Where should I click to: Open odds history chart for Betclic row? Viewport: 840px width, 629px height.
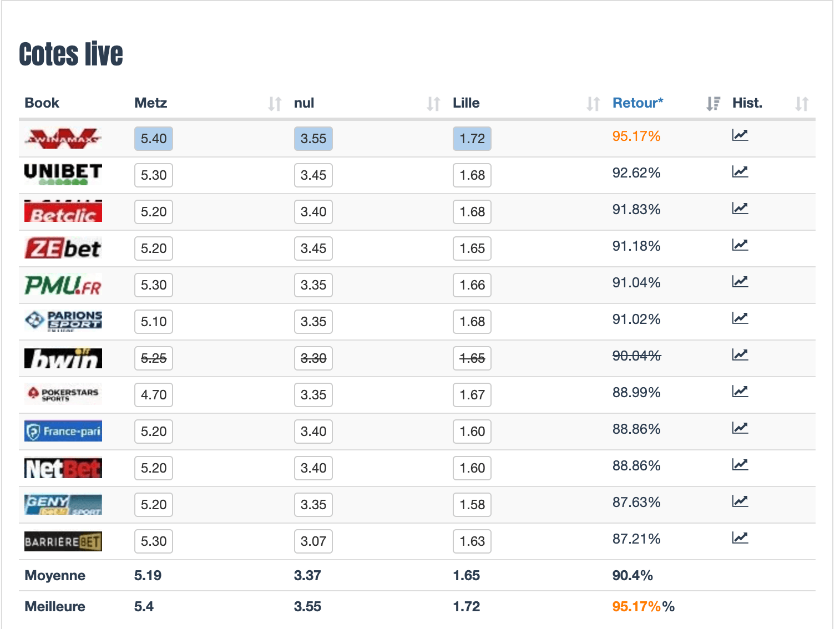point(740,208)
